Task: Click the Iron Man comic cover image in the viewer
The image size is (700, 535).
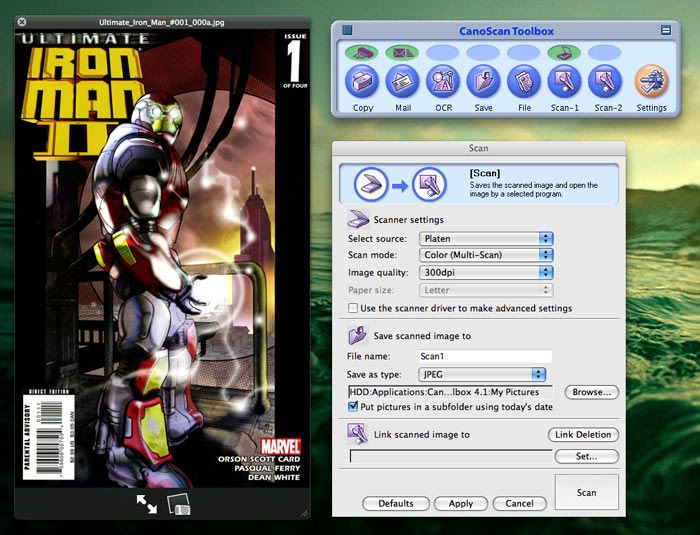Action: (162, 258)
